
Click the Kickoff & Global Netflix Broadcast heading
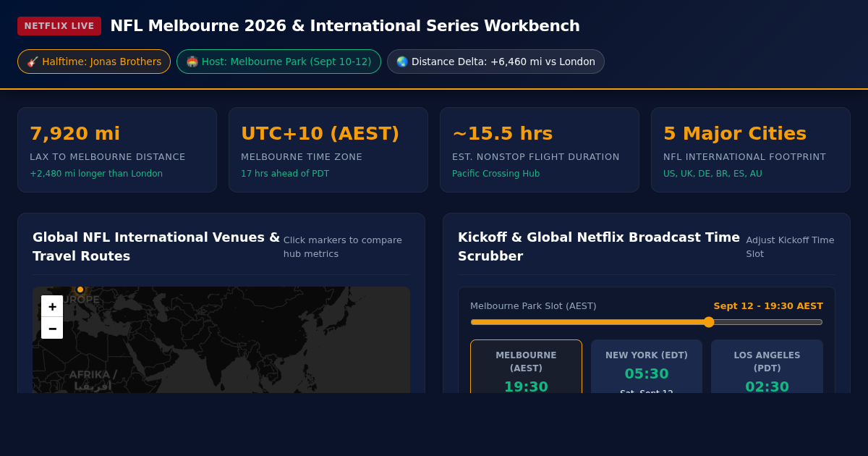click(x=599, y=247)
